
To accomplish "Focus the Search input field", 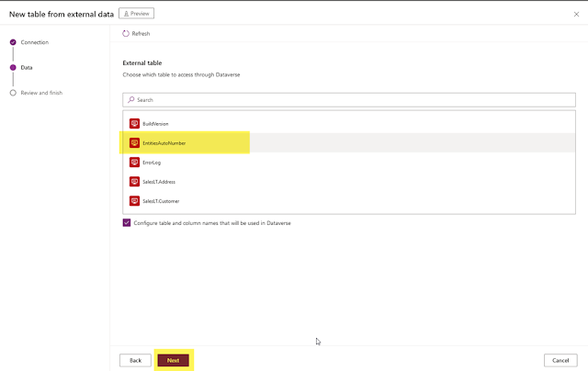I will click(x=349, y=100).
